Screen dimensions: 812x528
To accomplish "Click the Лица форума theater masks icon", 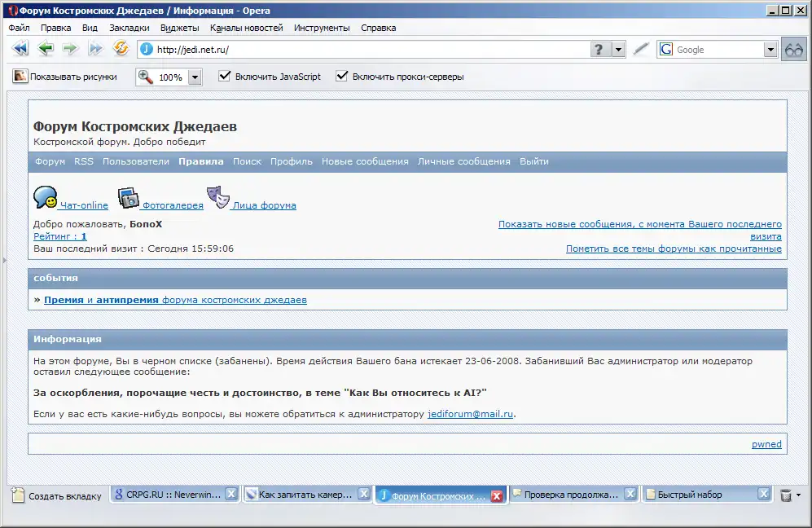I will click(217, 198).
